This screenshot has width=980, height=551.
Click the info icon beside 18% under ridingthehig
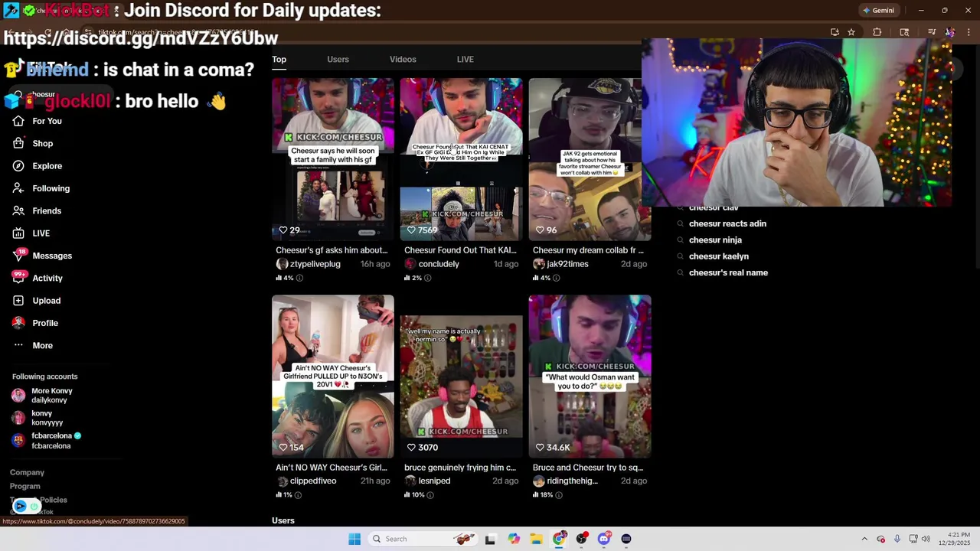coord(559,495)
